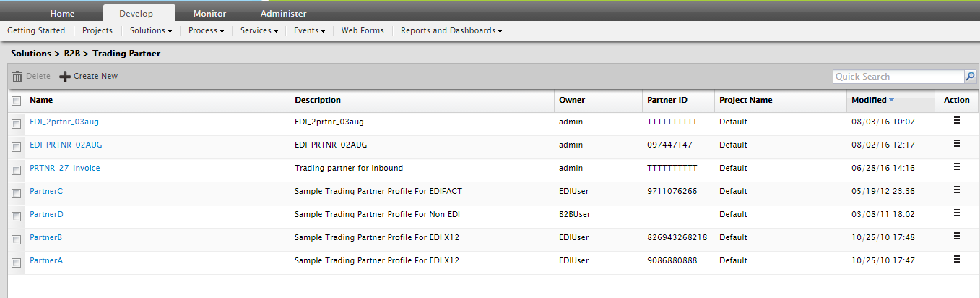
Task: Check the EDI_2prtnr_03aug row checkbox
Action: (17, 124)
